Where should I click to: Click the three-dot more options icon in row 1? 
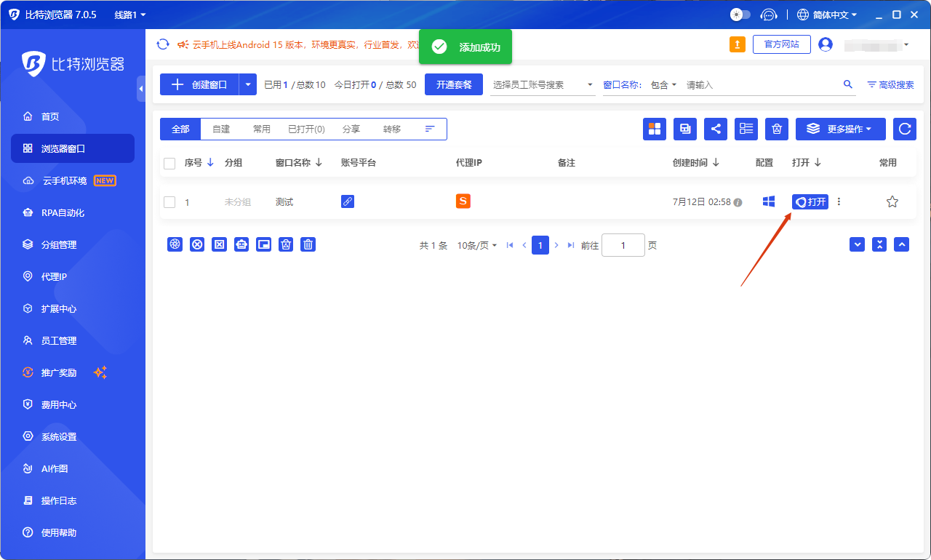tap(839, 202)
